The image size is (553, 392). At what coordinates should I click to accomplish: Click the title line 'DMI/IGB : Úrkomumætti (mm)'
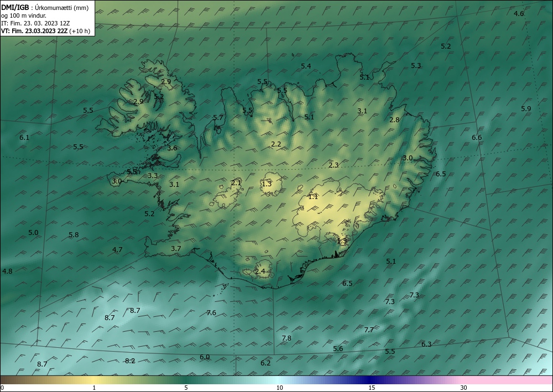[x=44, y=7]
